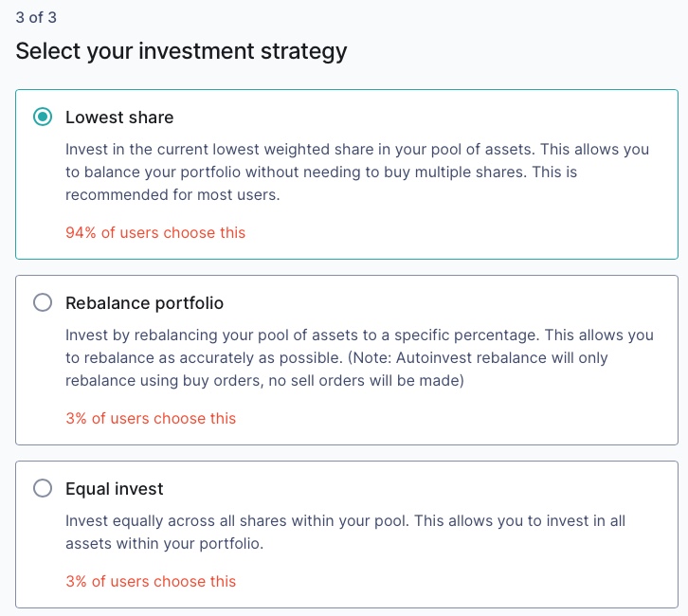Image resolution: width=688 pixels, height=616 pixels.
Task: Click blank space right of "Lowest share" title
Action: point(426,118)
